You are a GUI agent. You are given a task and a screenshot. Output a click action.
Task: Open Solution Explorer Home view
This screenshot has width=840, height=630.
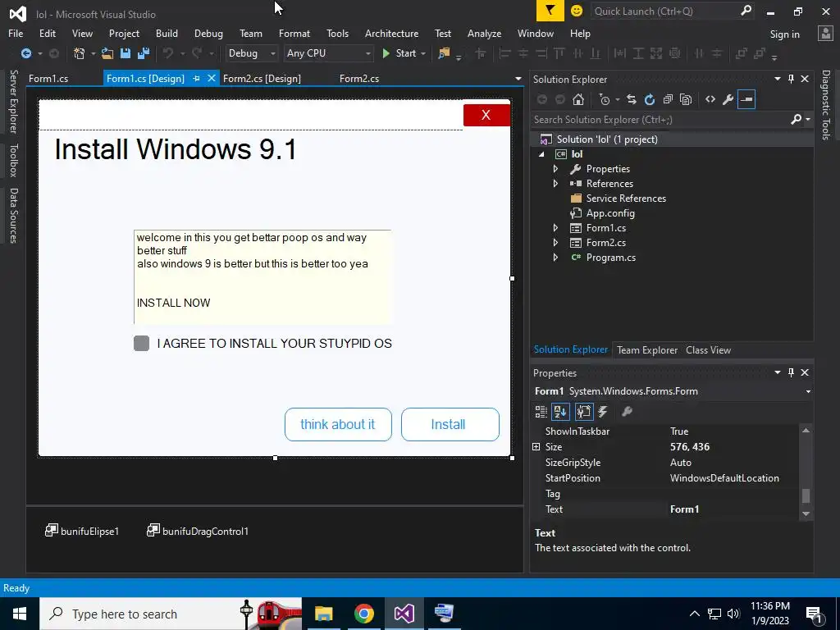[x=578, y=99]
